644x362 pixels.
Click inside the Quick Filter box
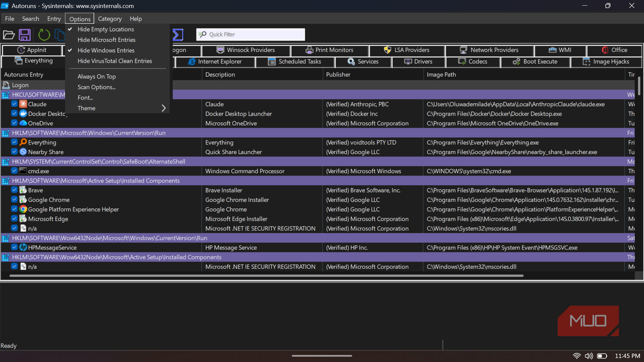pos(250,34)
